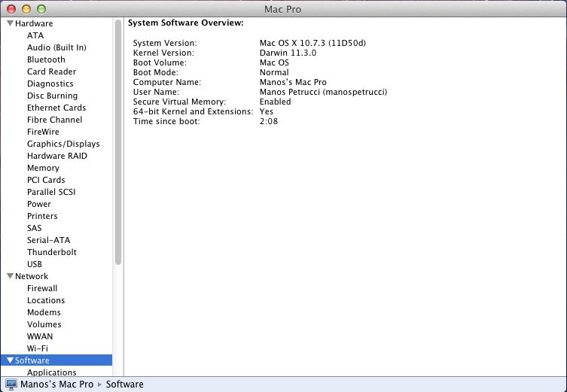The width and height of the screenshot is (567, 392).
Task: Click 64-bit Kernel value Yes
Action: click(267, 111)
